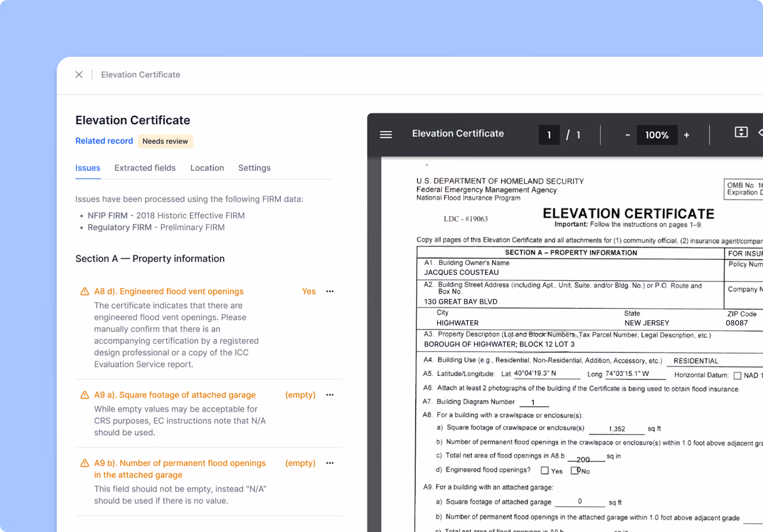Zoom out with the minus button
This screenshot has height=532, width=763.
628,135
